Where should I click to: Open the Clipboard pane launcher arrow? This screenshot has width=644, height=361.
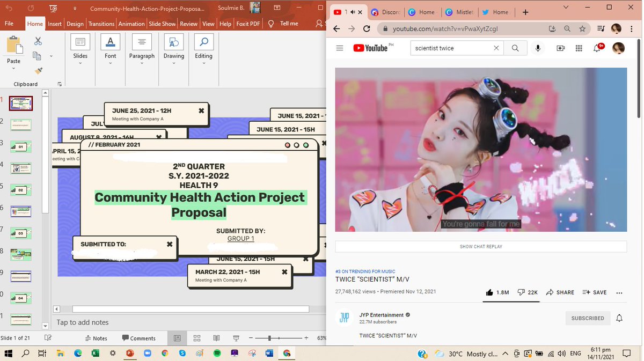pyautogui.click(x=60, y=84)
